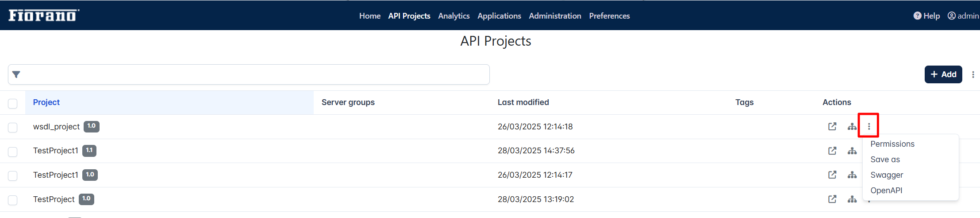This screenshot has height=218, width=980.
Task: Click hierarchy icon for TestProject 1.0
Action: click(852, 199)
